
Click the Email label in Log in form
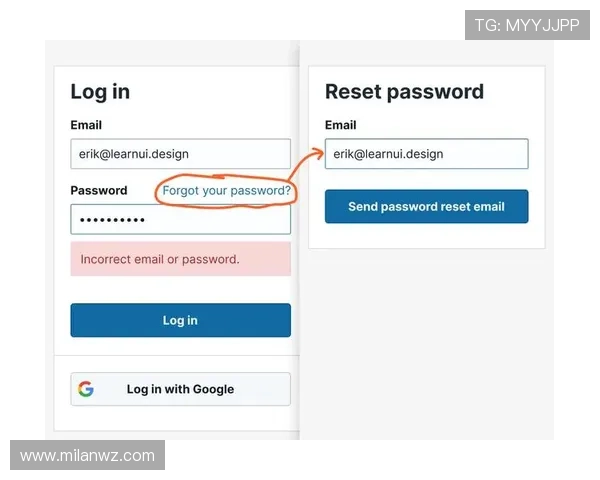[86, 125]
